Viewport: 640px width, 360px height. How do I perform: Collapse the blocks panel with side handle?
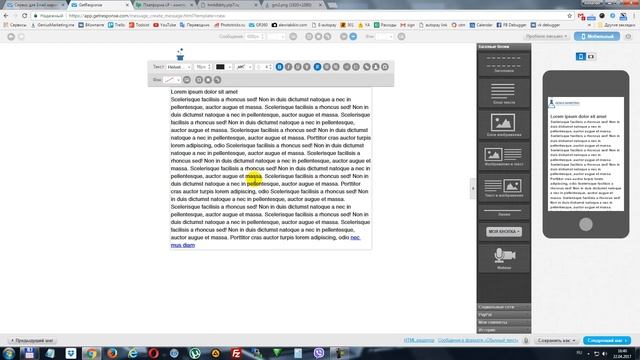(473, 189)
